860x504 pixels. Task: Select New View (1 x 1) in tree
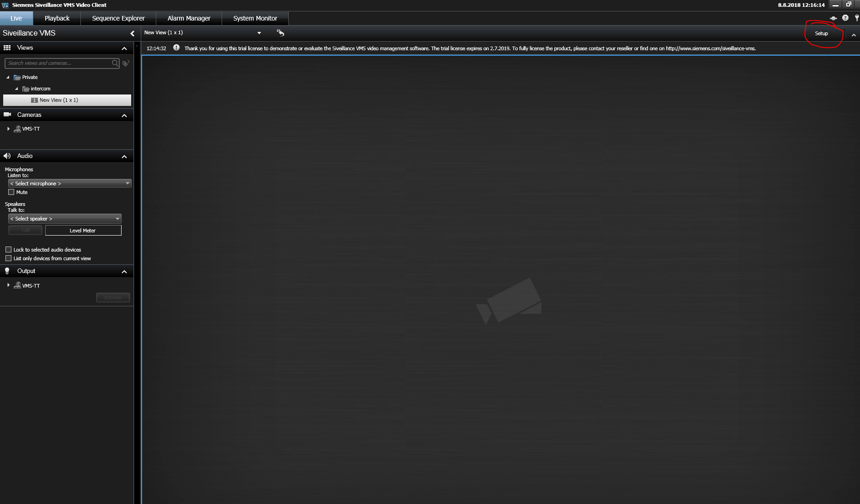58,100
